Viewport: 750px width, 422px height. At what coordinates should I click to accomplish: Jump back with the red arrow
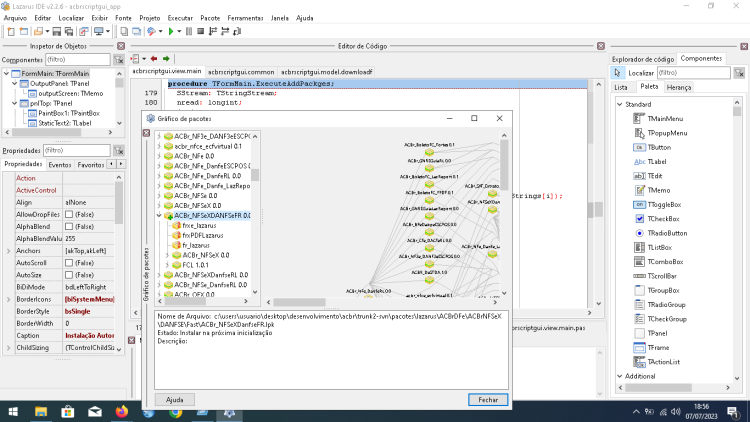tap(154, 59)
